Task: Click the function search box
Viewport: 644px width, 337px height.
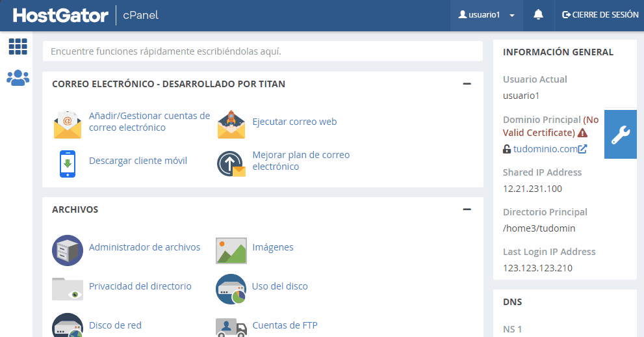Action: coord(263,51)
